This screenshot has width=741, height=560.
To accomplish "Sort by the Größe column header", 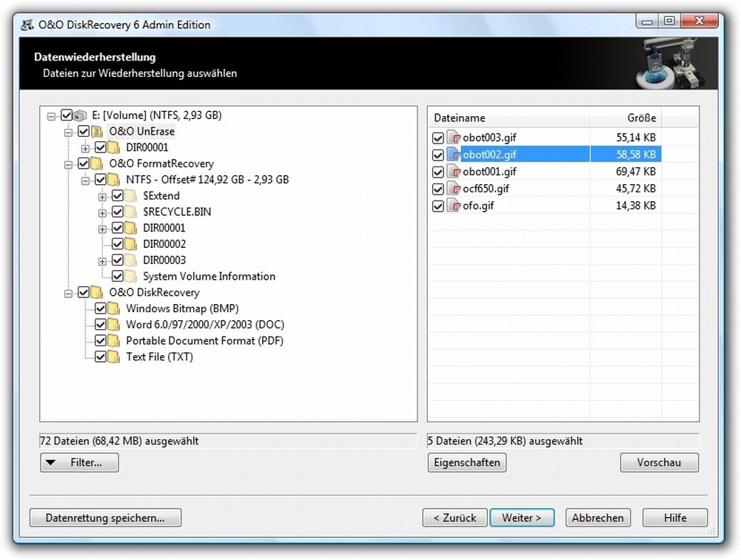I will click(x=626, y=118).
